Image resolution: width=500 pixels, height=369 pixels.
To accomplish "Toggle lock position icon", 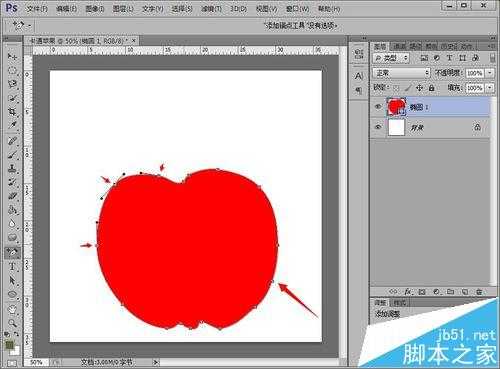I will [x=420, y=88].
